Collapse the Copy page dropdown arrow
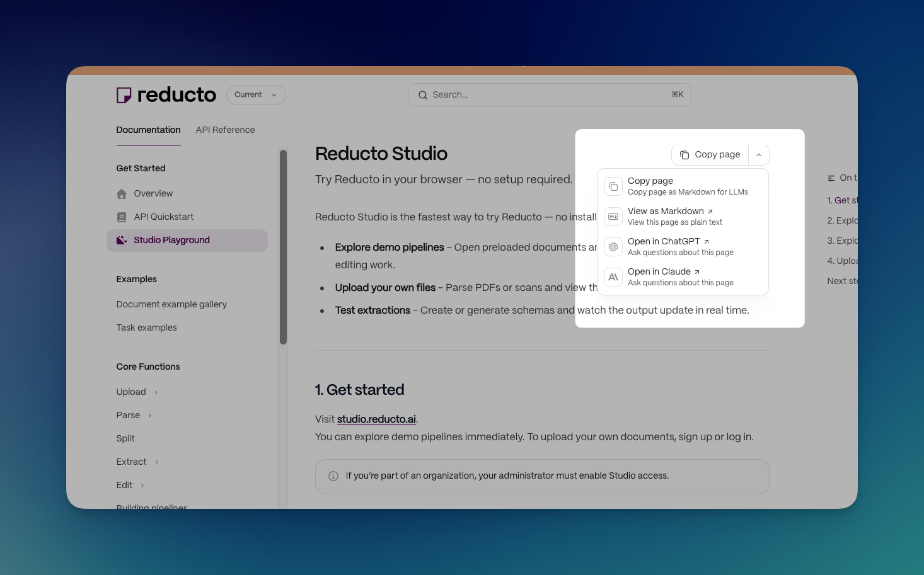Screen dimensions: 924x575 pos(759,155)
